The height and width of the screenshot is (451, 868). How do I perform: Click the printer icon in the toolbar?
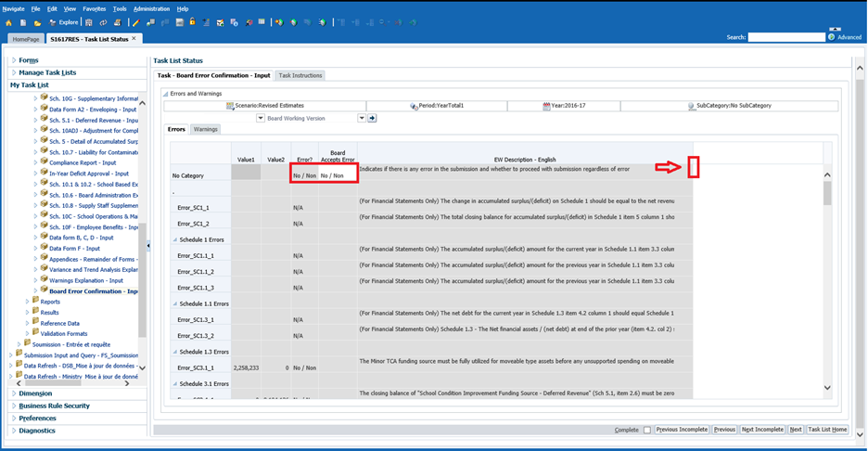pos(118,22)
